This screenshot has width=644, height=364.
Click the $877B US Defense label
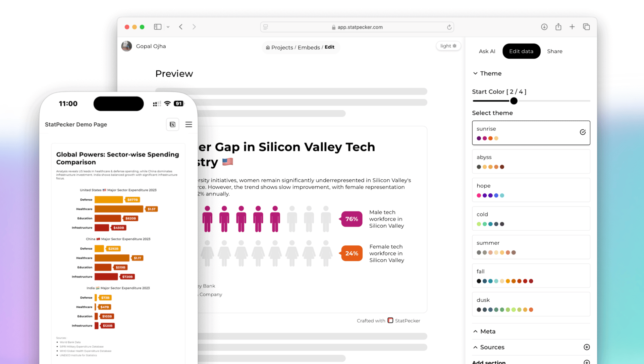pos(132,200)
